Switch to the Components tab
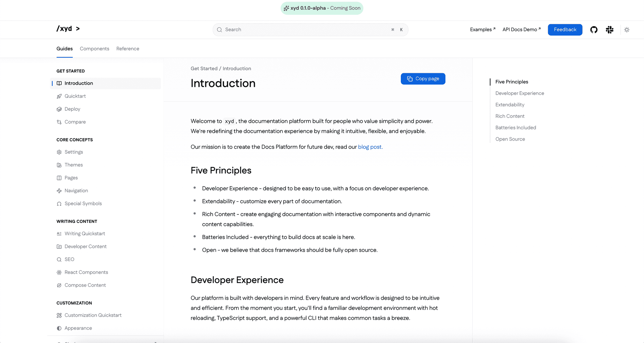 (x=95, y=49)
